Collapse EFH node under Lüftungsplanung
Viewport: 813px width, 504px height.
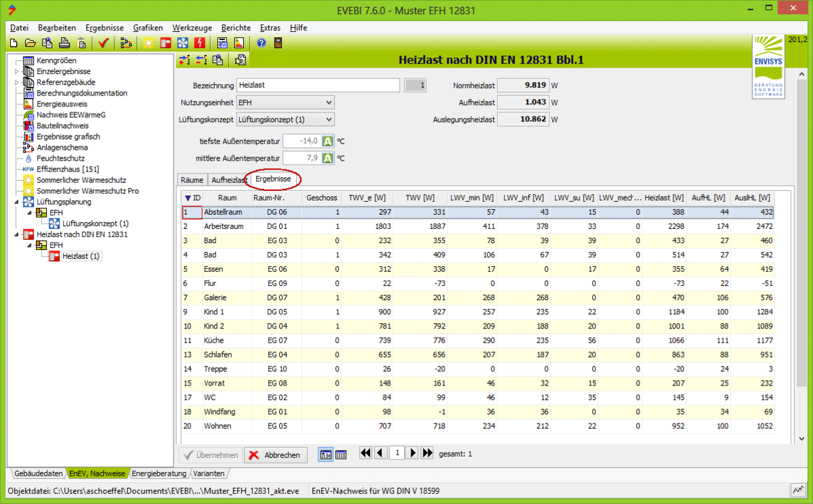coord(29,213)
